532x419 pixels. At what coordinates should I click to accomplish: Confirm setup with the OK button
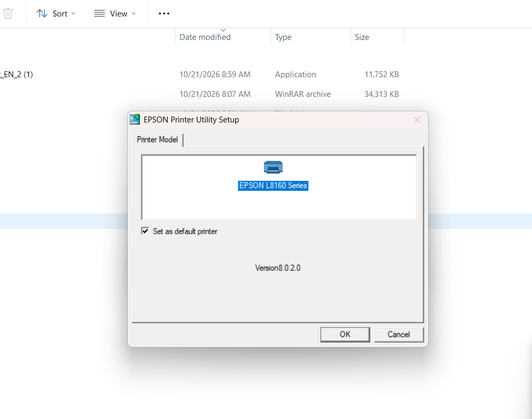(x=345, y=334)
